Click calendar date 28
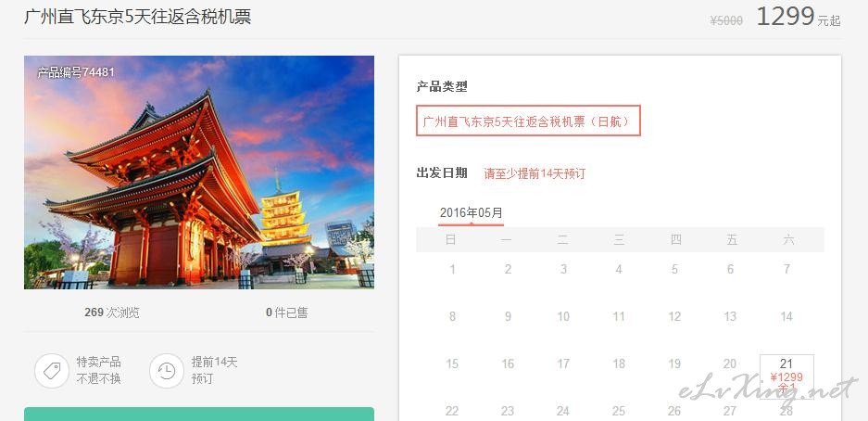This screenshot has width=868, height=421. point(786,411)
